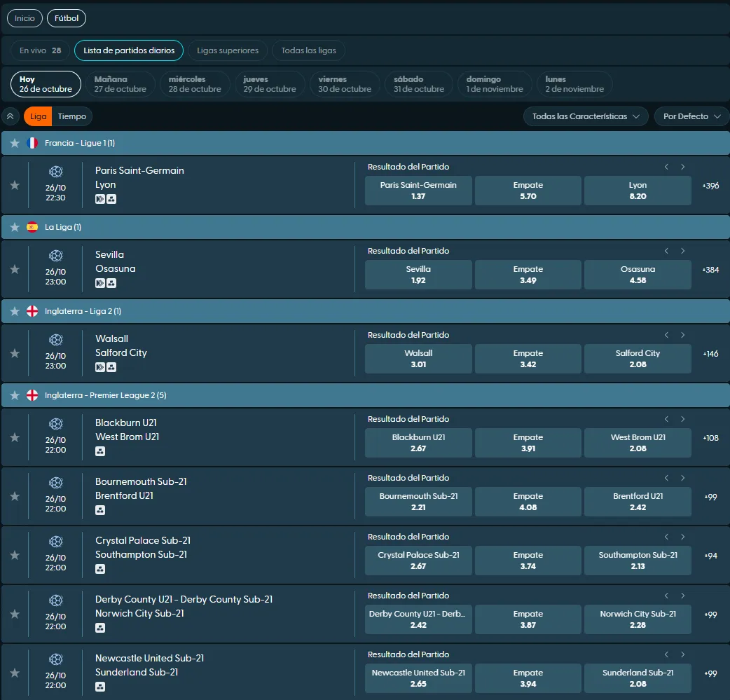Show next market for Newcastle United Sub-21 match
This screenshot has width=730, height=700.
pyautogui.click(x=682, y=655)
